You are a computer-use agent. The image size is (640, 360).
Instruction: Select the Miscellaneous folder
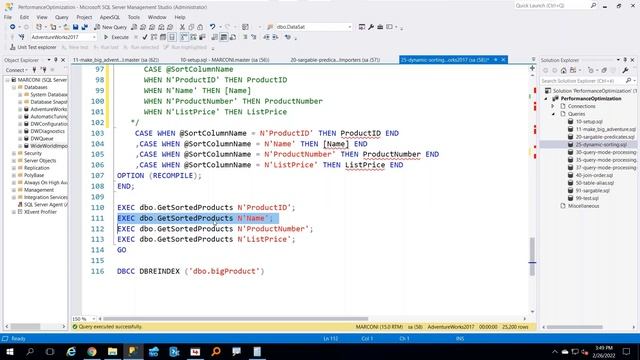coord(584,206)
